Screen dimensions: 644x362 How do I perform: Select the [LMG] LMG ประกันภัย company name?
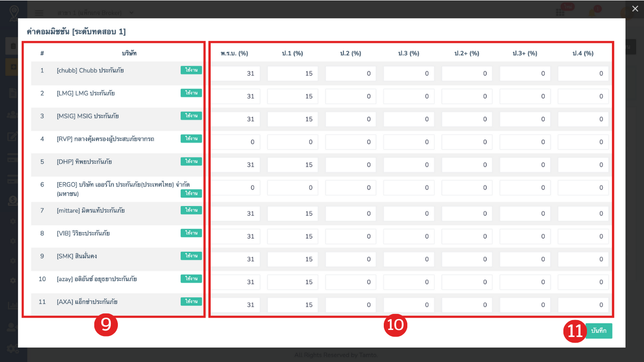tap(86, 93)
